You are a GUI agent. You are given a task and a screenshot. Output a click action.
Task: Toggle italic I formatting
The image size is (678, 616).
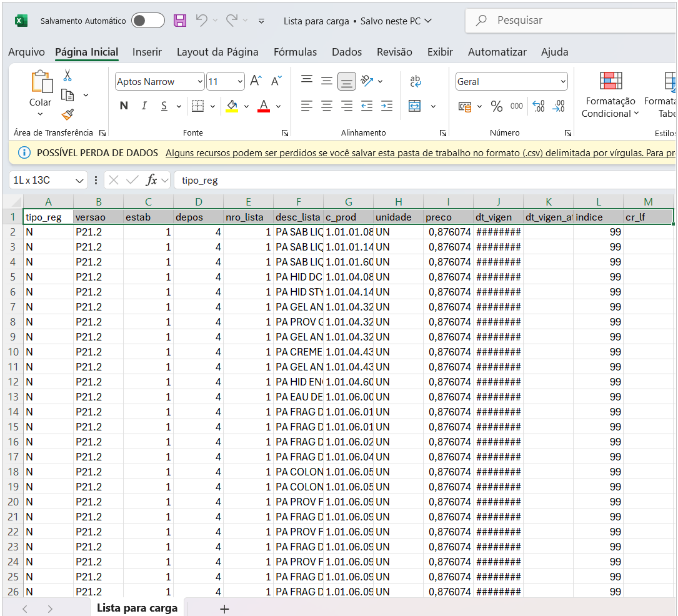(144, 106)
